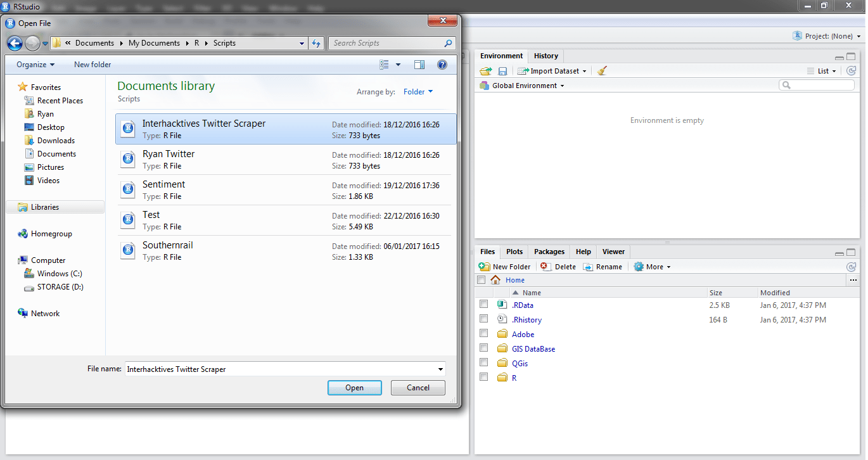Click the change view icon in dialog toolbar
Image resolution: width=868 pixels, height=460 pixels.
384,65
